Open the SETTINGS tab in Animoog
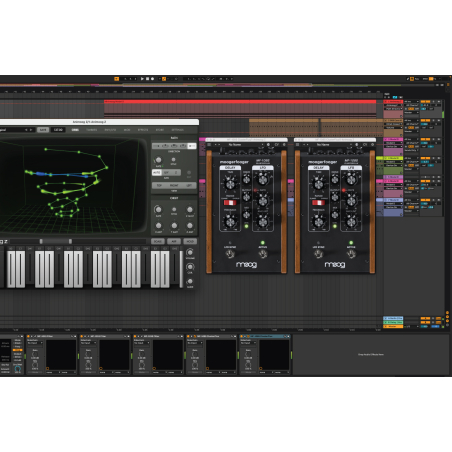The width and height of the screenshot is (452, 452). pos(177,130)
